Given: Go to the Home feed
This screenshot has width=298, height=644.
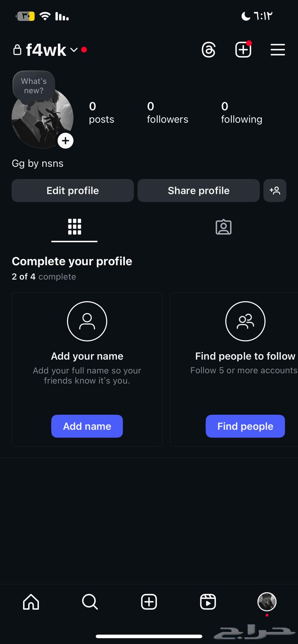Looking at the screenshot, I should click(31, 601).
